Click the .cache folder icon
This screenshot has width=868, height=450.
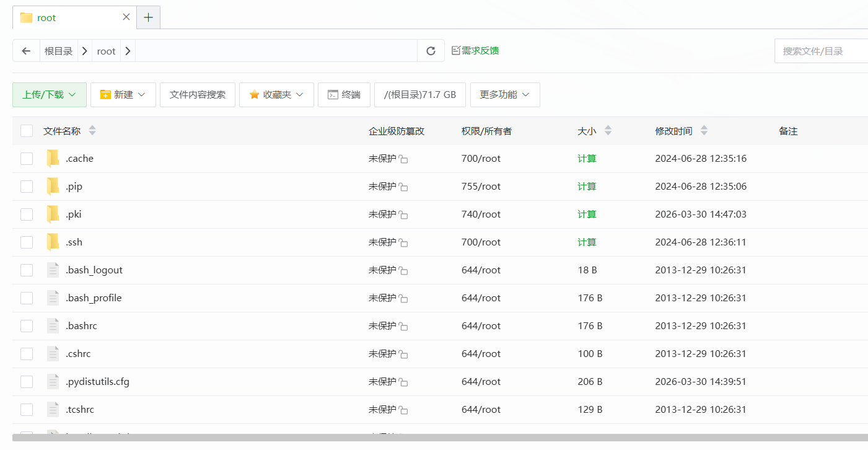coord(53,159)
